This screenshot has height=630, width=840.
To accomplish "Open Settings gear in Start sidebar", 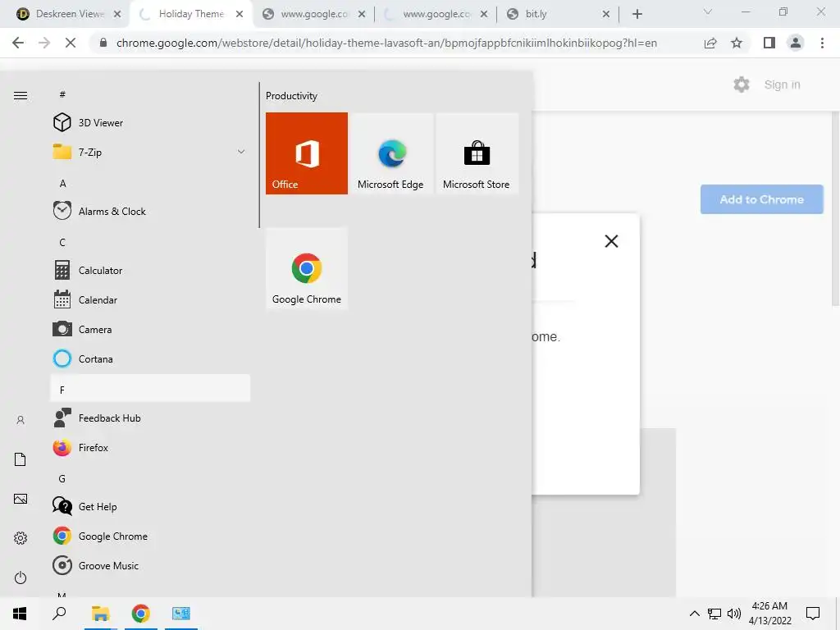I will (x=21, y=538).
